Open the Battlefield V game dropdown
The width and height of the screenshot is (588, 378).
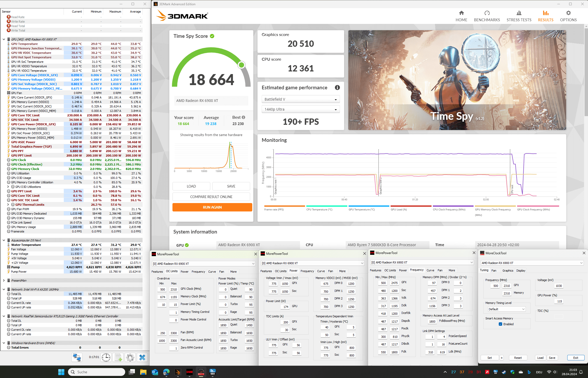coord(301,99)
